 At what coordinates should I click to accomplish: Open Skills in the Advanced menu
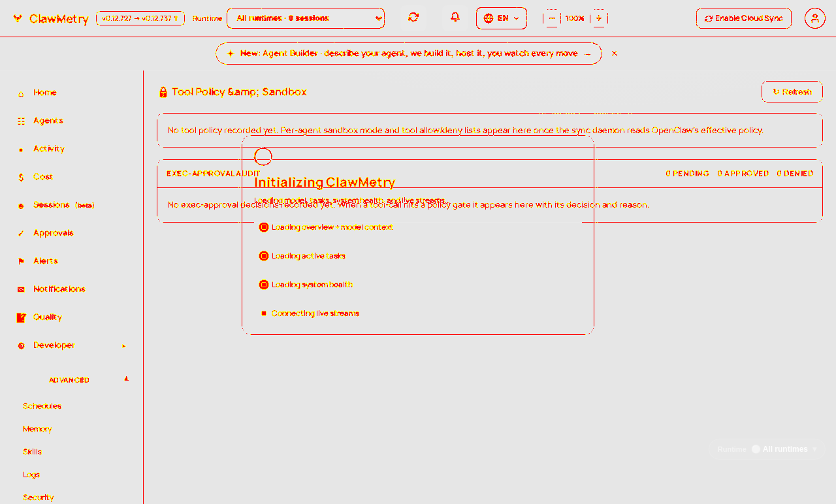(32, 452)
